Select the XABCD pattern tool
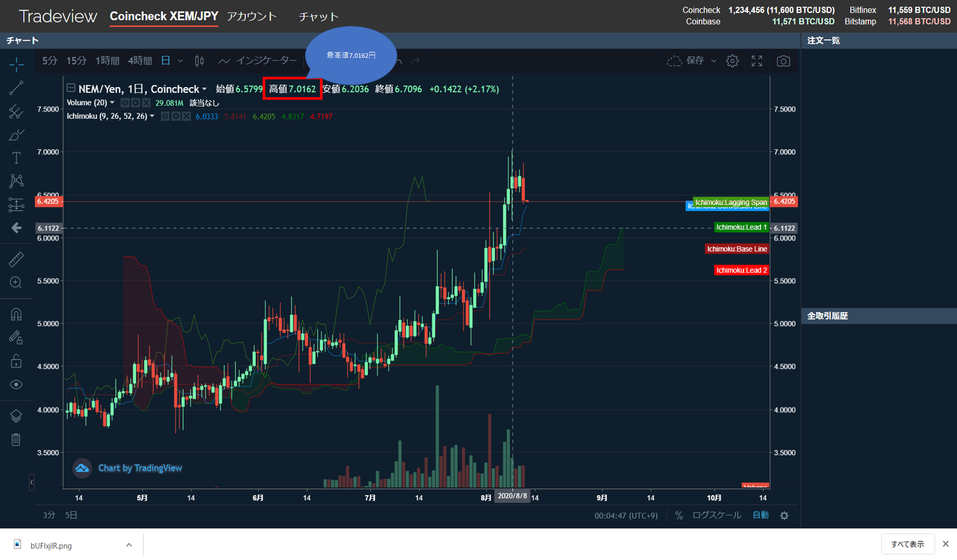The height and width of the screenshot is (560, 957). [x=16, y=181]
